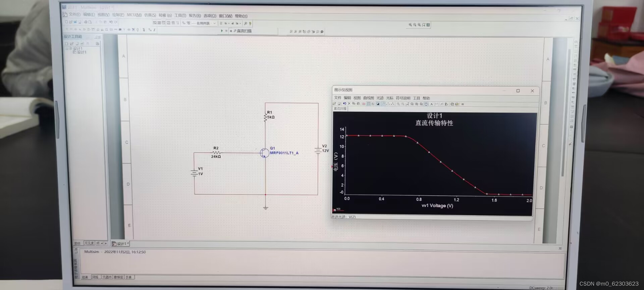
Task: Click the full-screen icon in top right zoom toolbar
Action: pyautogui.click(x=428, y=25)
